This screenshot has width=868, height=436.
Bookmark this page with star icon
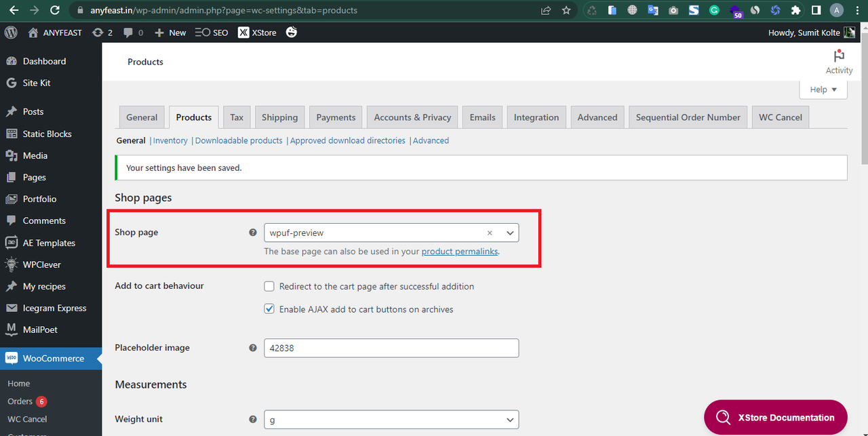click(x=566, y=10)
